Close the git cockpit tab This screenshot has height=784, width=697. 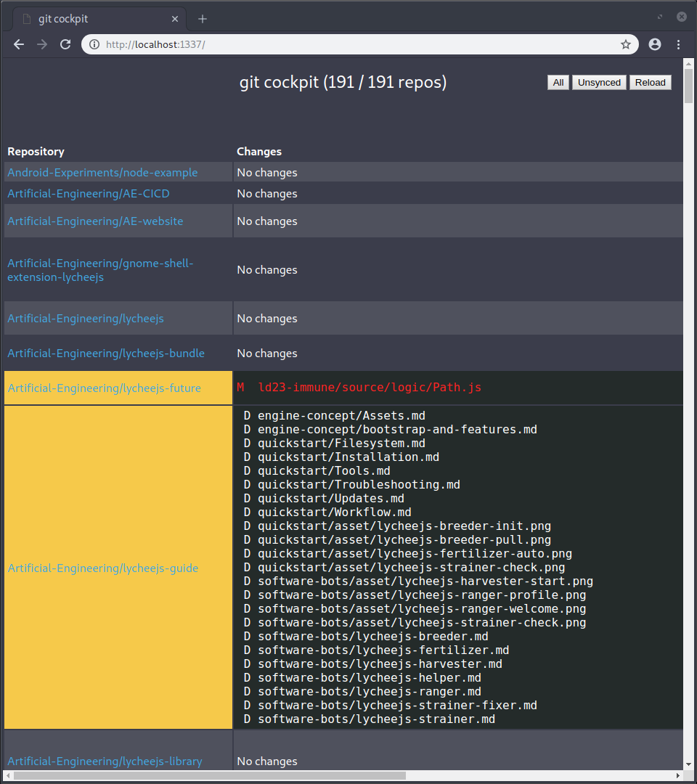pos(175,19)
